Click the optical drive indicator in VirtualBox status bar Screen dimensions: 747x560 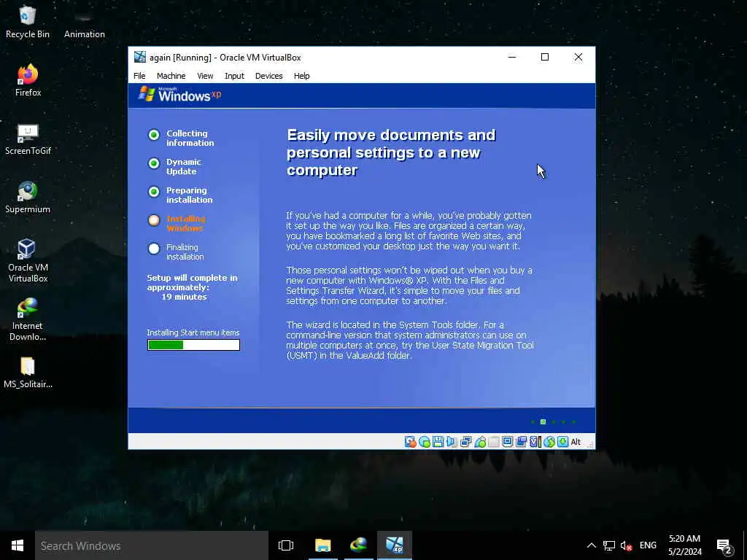425,442
